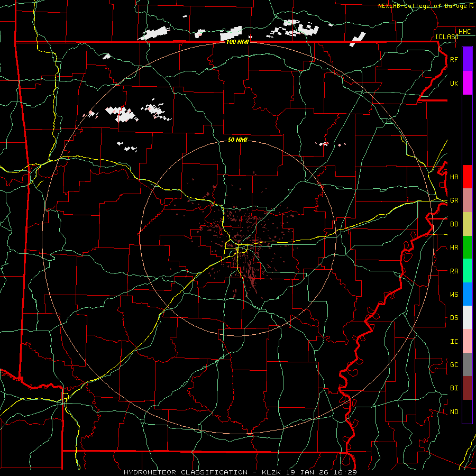Click the 100 NMI range ring label
The width and height of the screenshot is (476, 476).
click(x=237, y=42)
